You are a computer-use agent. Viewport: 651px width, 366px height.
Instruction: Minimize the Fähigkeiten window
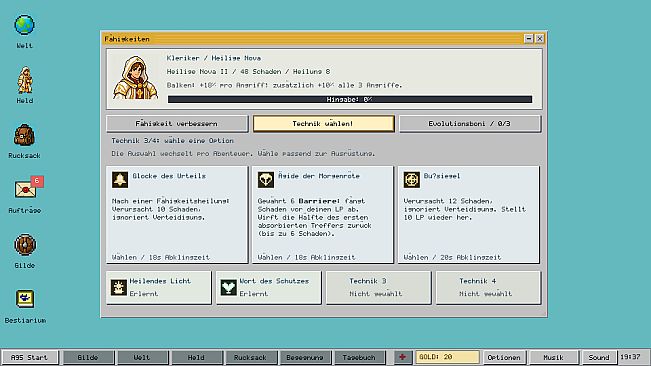click(x=529, y=39)
